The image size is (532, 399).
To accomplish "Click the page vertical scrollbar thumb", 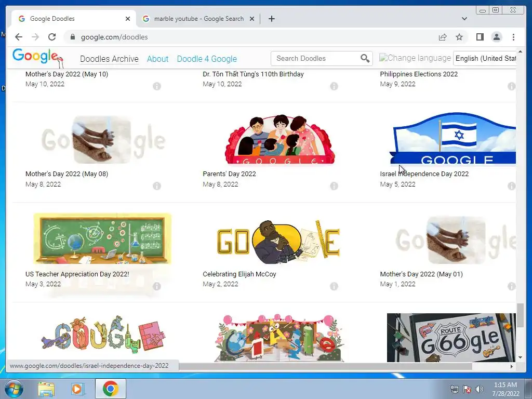I will pos(520,315).
